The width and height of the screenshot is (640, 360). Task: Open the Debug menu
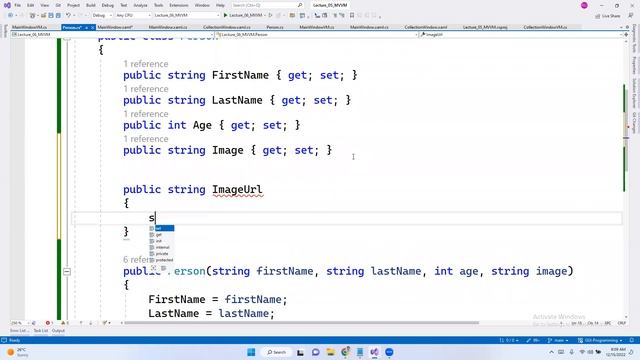coord(108,5)
